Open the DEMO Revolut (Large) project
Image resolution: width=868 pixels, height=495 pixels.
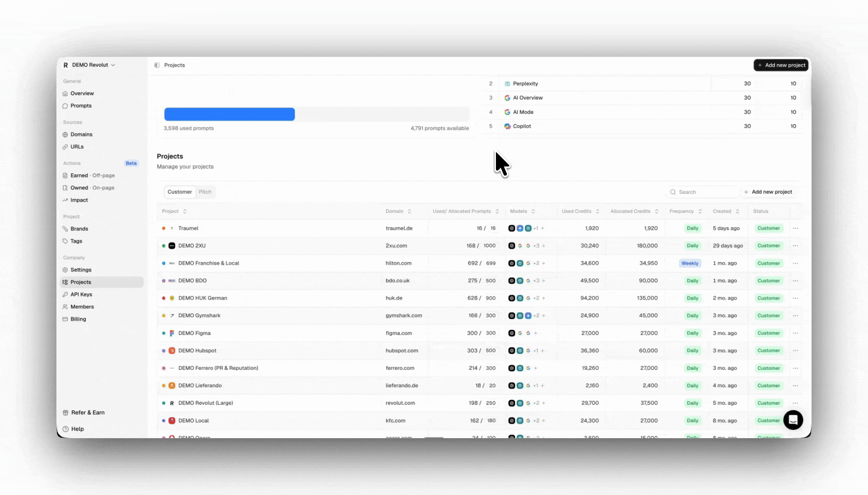coord(206,403)
